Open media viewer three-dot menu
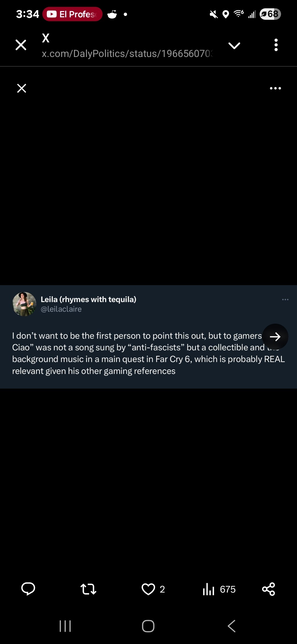The width and height of the screenshot is (297, 644). (x=275, y=88)
